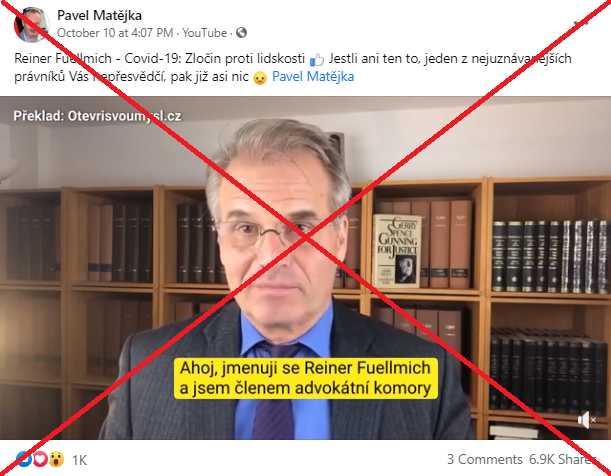611x476 pixels.
Task: Open the YouTube source link
Action: (205, 33)
